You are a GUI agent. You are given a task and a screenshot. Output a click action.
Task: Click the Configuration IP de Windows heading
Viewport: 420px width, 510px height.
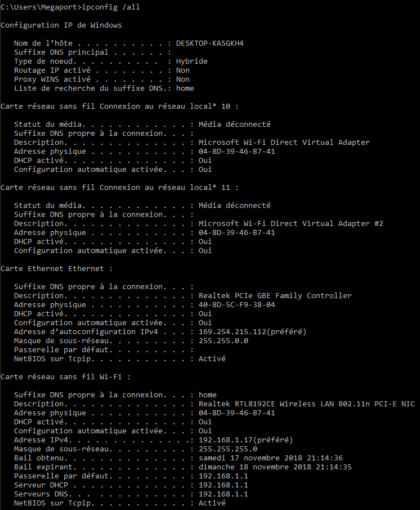coord(61,25)
